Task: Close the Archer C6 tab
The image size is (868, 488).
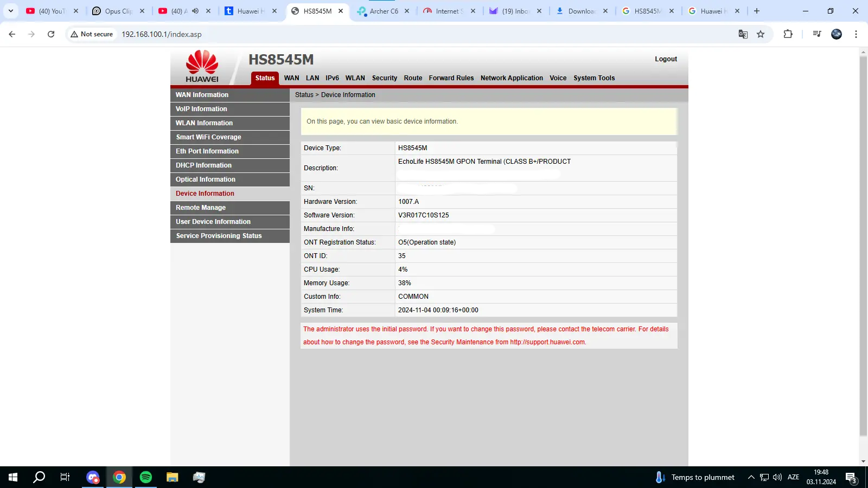Action: coord(407,11)
